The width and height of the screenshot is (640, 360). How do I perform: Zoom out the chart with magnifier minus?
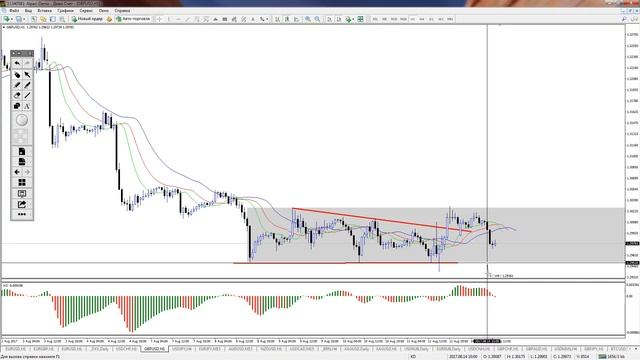coord(317,19)
